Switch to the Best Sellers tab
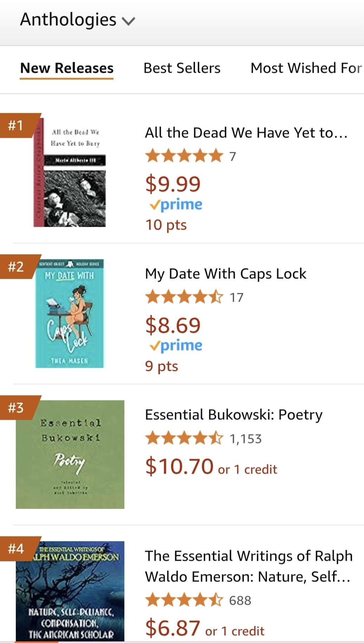This screenshot has width=364, height=643. point(182,68)
